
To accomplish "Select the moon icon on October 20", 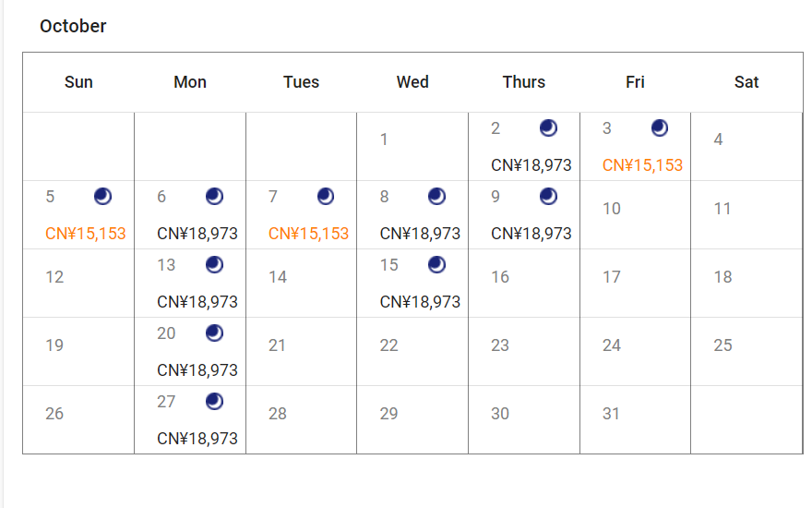I will 214,333.
